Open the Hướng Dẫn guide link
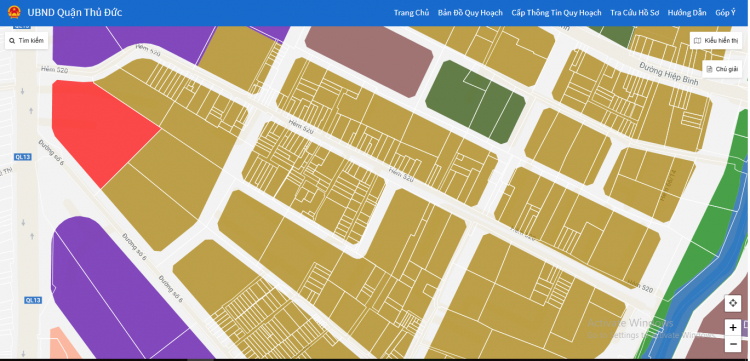Viewport: 750px width, 361px height. click(x=687, y=13)
